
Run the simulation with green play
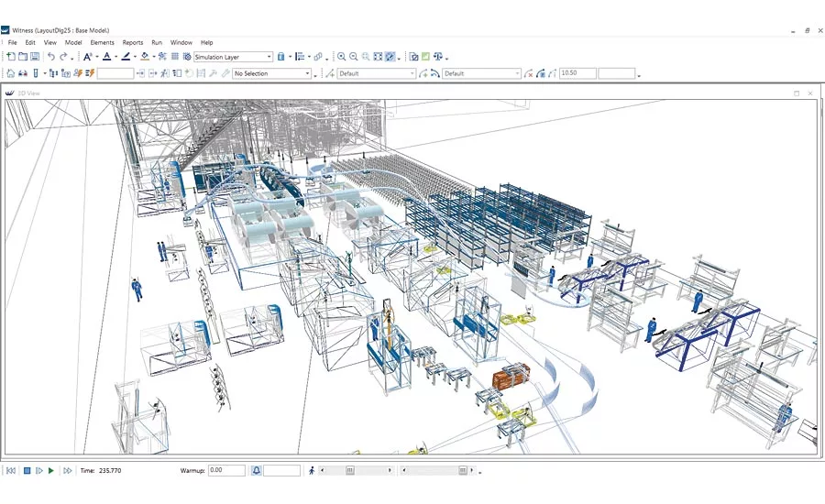51,470
